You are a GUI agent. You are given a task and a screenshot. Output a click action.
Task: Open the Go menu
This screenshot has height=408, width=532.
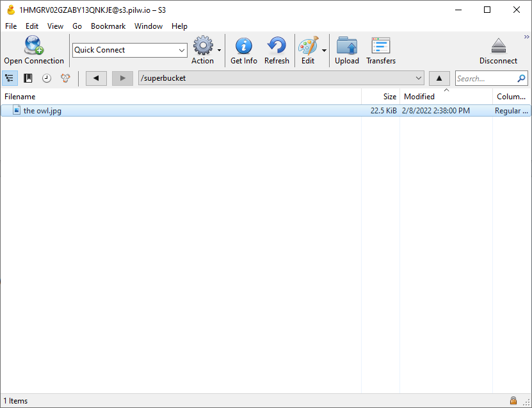click(x=77, y=26)
